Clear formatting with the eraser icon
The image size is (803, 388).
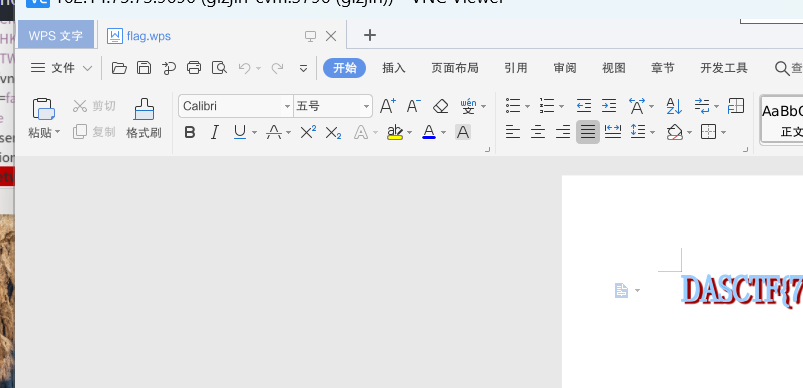click(x=440, y=106)
